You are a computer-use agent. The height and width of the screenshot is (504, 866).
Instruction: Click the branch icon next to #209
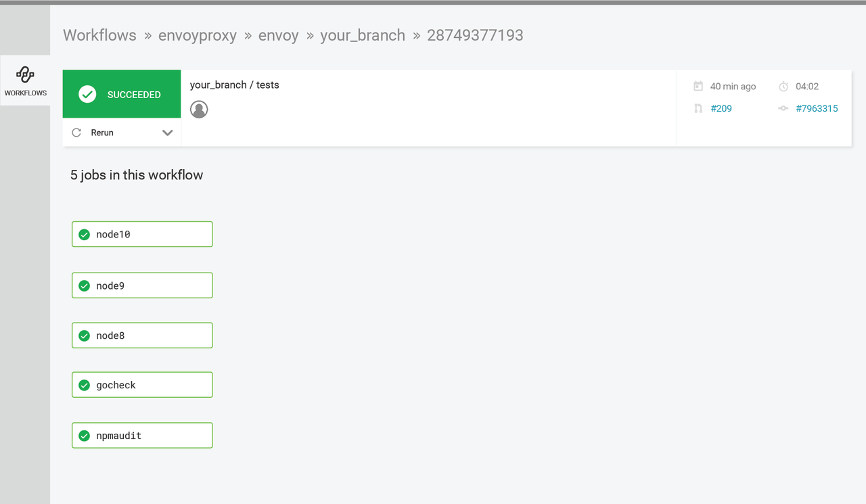(698, 108)
